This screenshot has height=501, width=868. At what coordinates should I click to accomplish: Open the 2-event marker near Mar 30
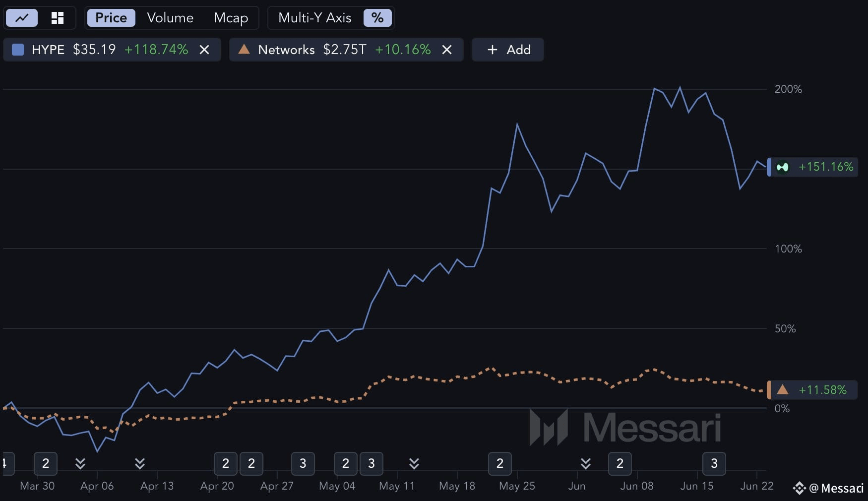pos(46,463)
